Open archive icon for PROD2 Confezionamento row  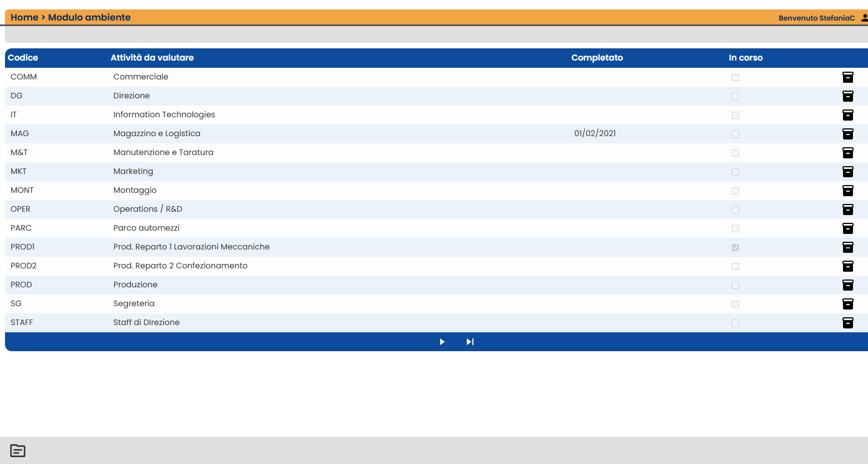(x=847, y=266)
